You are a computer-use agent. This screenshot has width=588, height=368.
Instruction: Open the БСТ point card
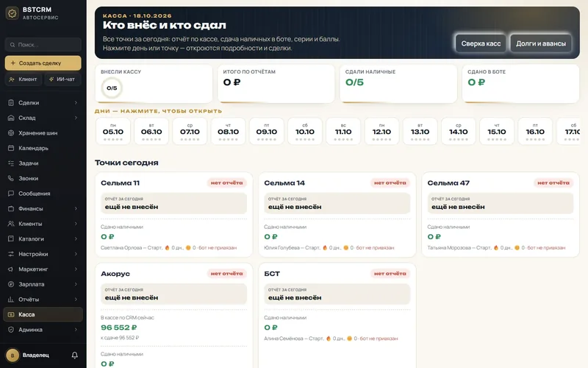(337, 316)
